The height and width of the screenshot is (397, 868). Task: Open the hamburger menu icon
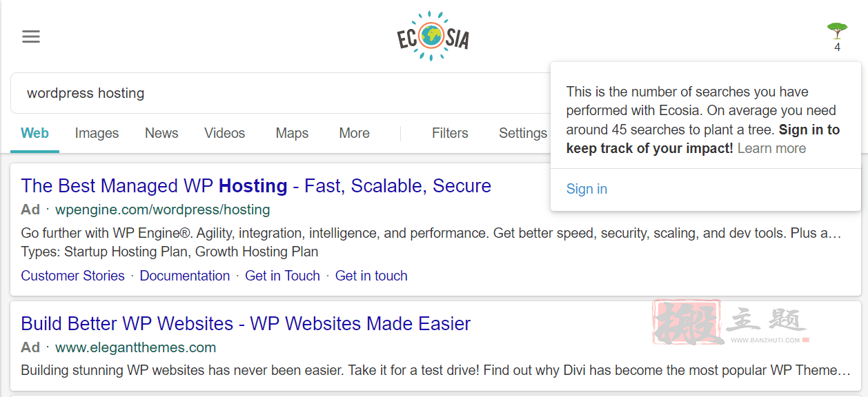click(x=31, y=37)
